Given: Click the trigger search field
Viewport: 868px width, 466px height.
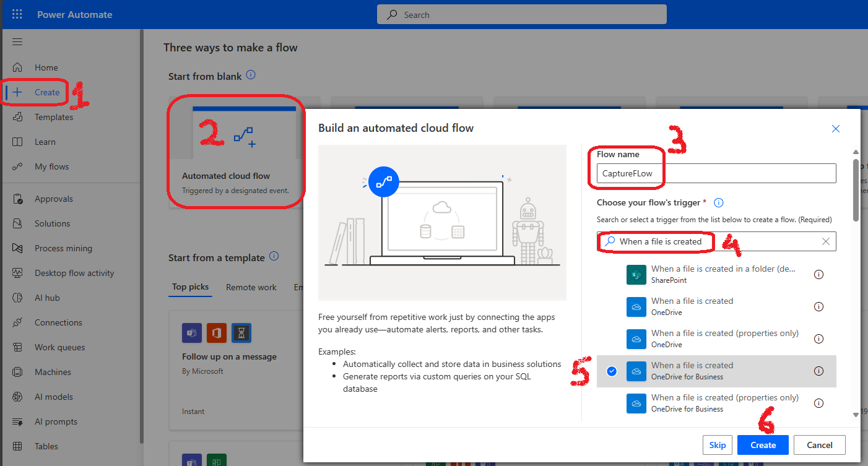Looking at the screenshot, I should coord(716,241).
